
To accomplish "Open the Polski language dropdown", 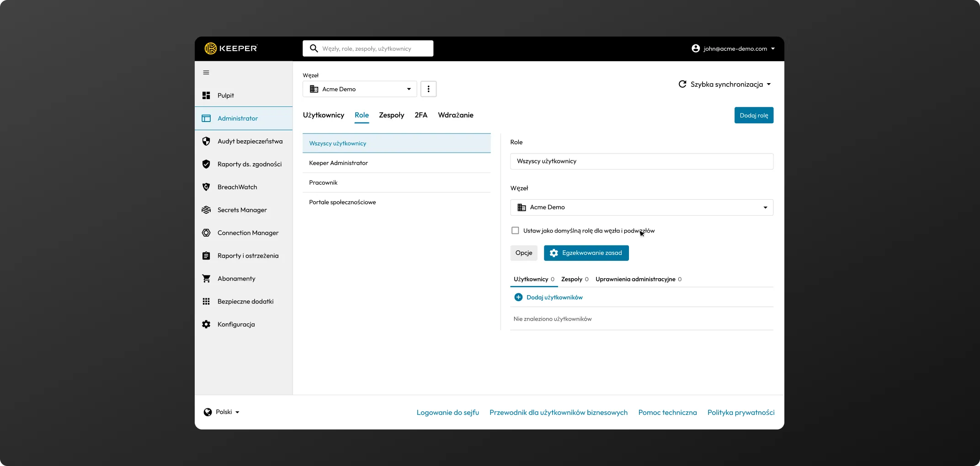I will 222,412.
